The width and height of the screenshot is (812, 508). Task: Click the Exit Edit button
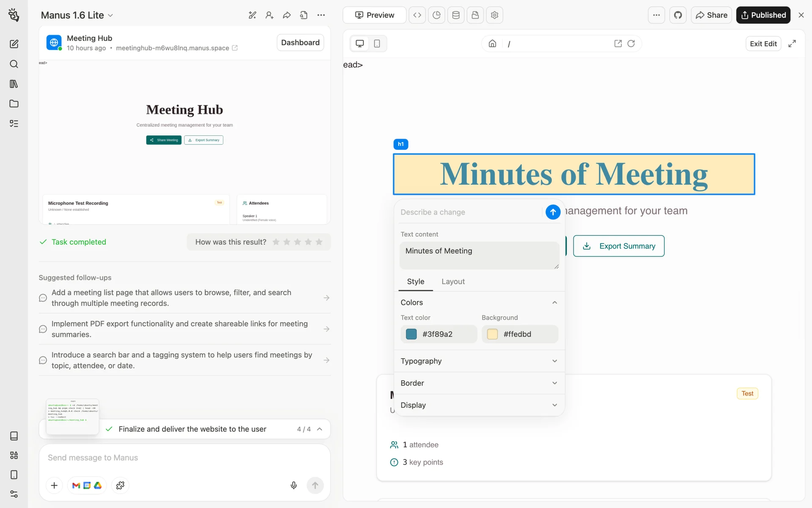pyautogui.click(x=763, y=44)
